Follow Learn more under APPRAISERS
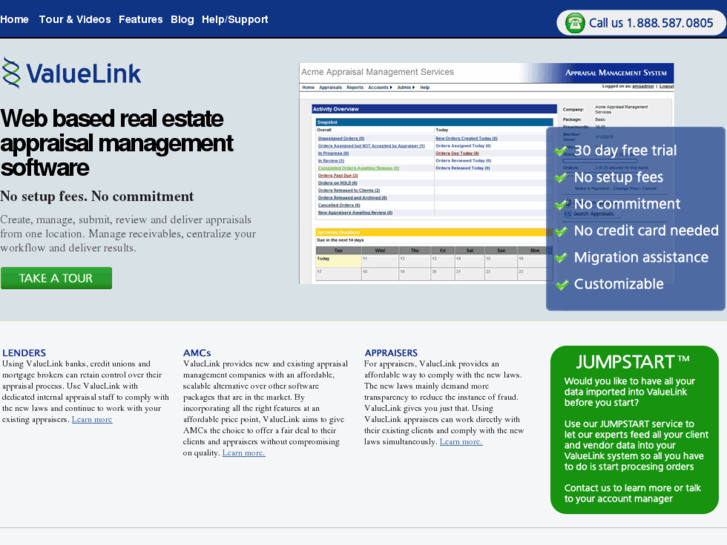This screenshot has height=545, width=727. click(x=461, y=442)
